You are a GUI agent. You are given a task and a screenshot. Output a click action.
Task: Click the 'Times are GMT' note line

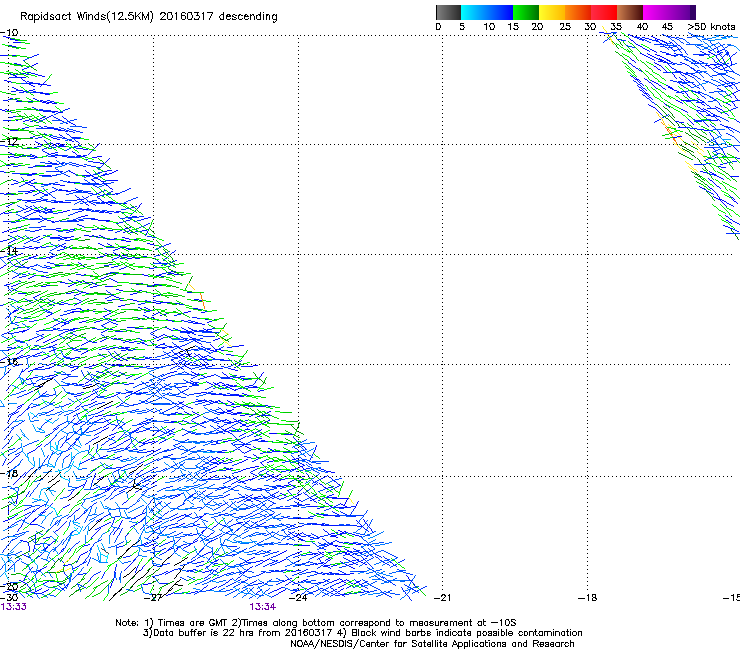[315, 623]
